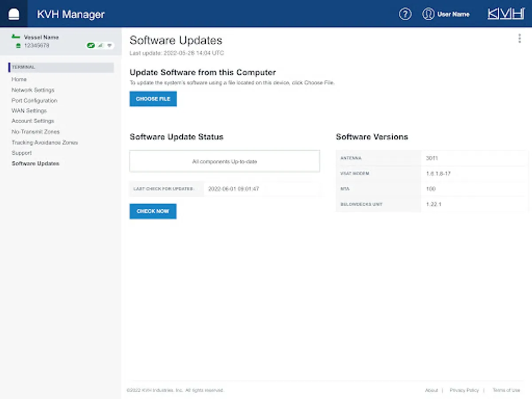Click the cellular signal bars status icon
The image size is (532, 399).
point(100,45)
